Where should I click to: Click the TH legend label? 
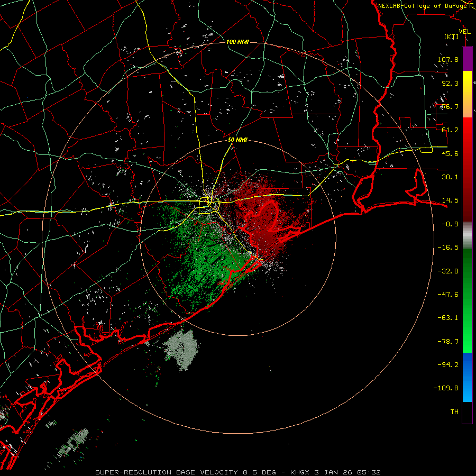coord(454,412)
